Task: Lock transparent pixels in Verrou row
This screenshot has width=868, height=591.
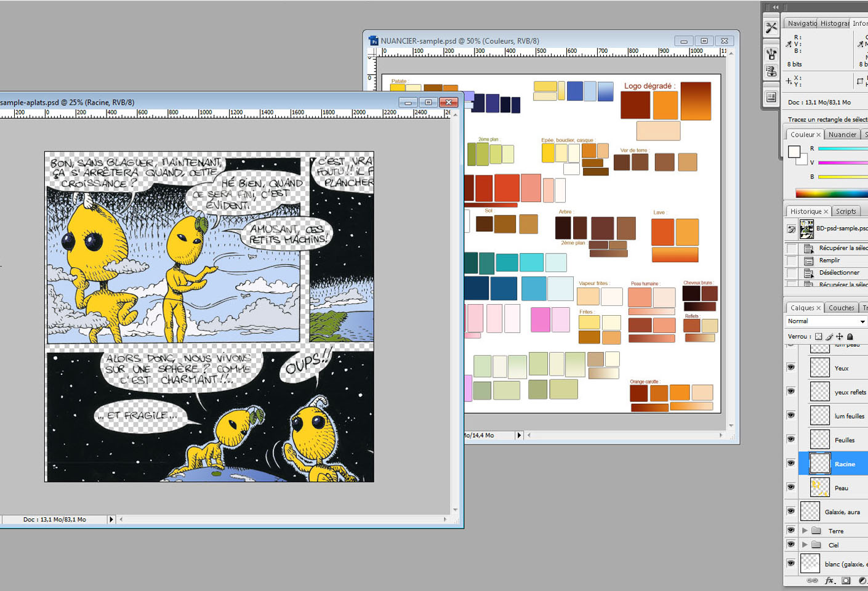Action: [x=818, y=337]
